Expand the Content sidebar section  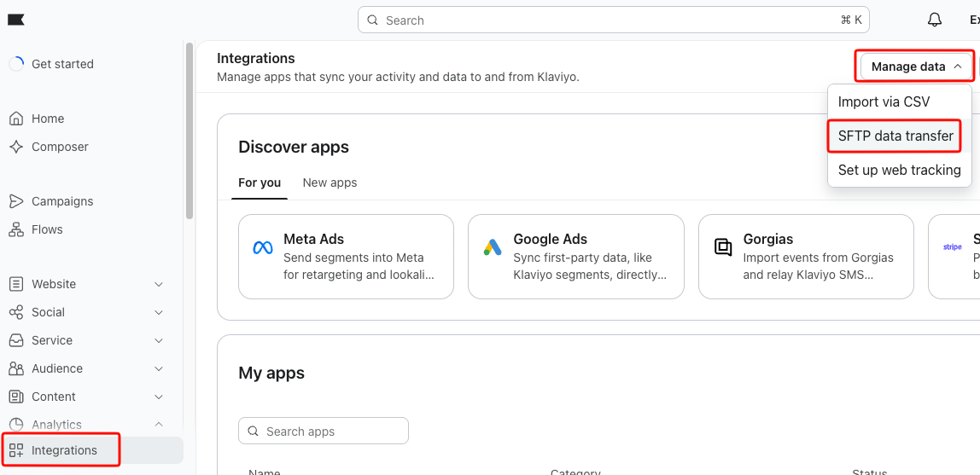click(159, 397)
